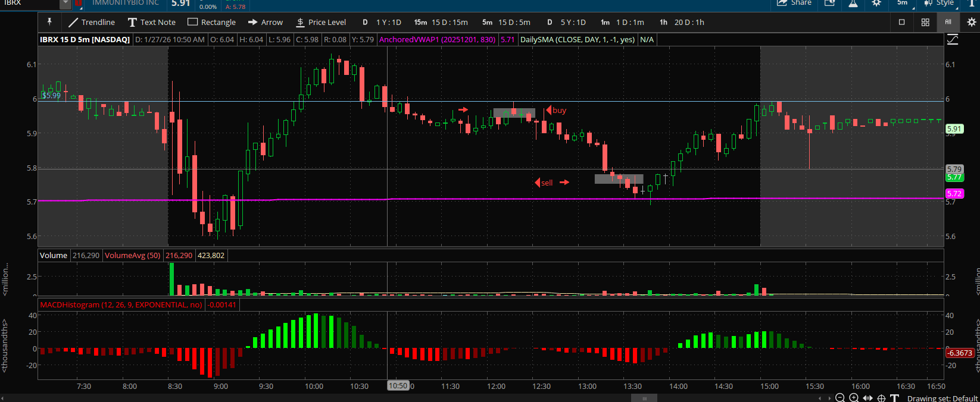Choose the Text Note drawing tool
980x402 pixels.
pos(152,23)
